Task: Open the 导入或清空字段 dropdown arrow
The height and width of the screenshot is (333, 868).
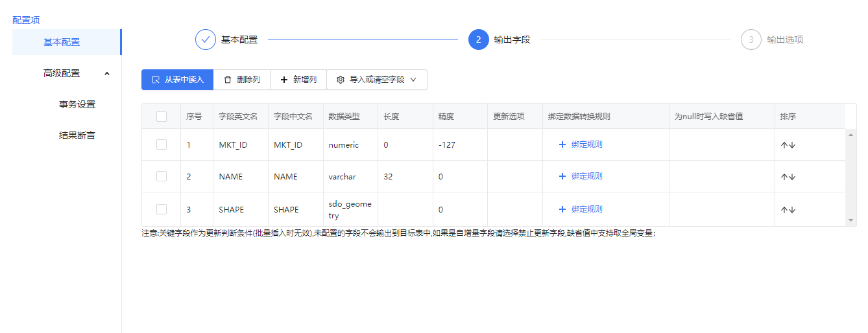Action: pyautogui.click(x=414, y=80)
